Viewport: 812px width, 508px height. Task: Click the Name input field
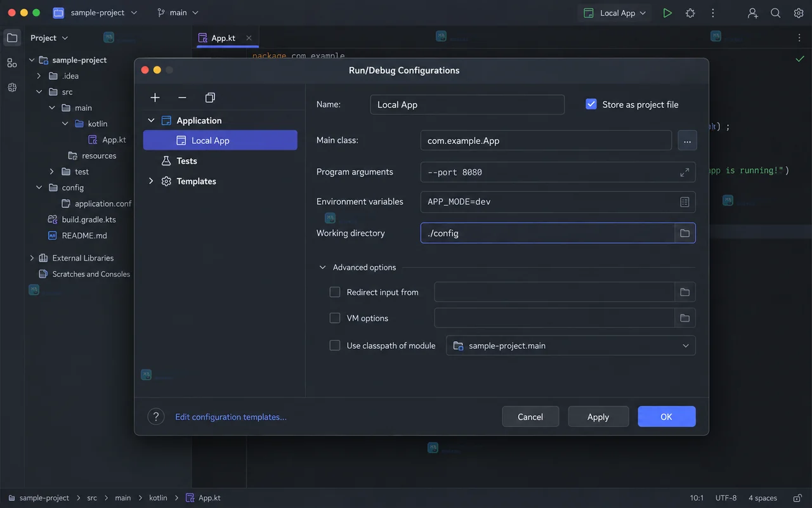468,105
